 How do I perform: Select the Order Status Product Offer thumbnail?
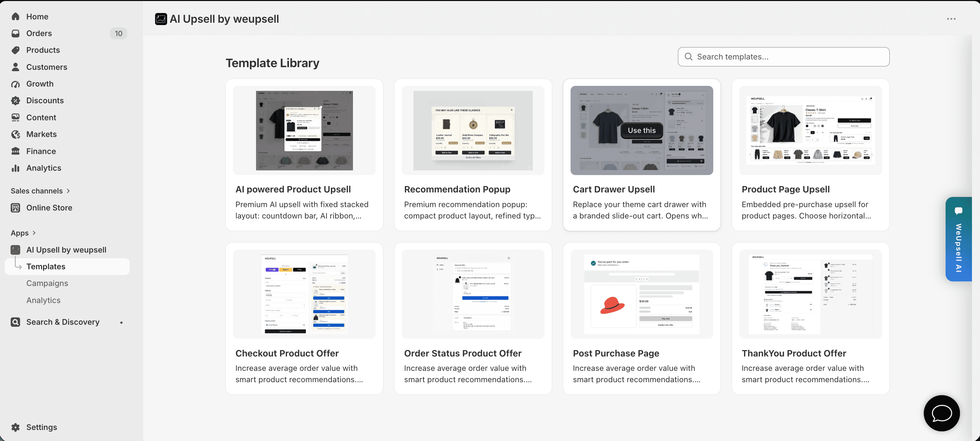(473, 294)
